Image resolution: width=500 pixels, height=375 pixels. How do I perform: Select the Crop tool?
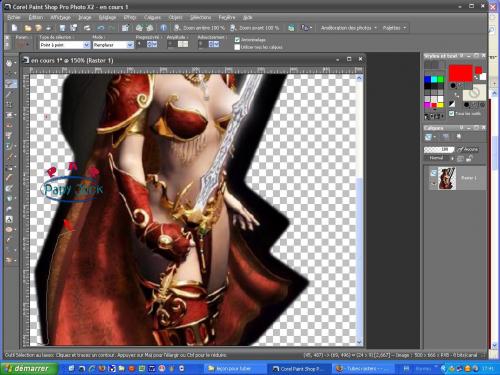click(9, 105)
